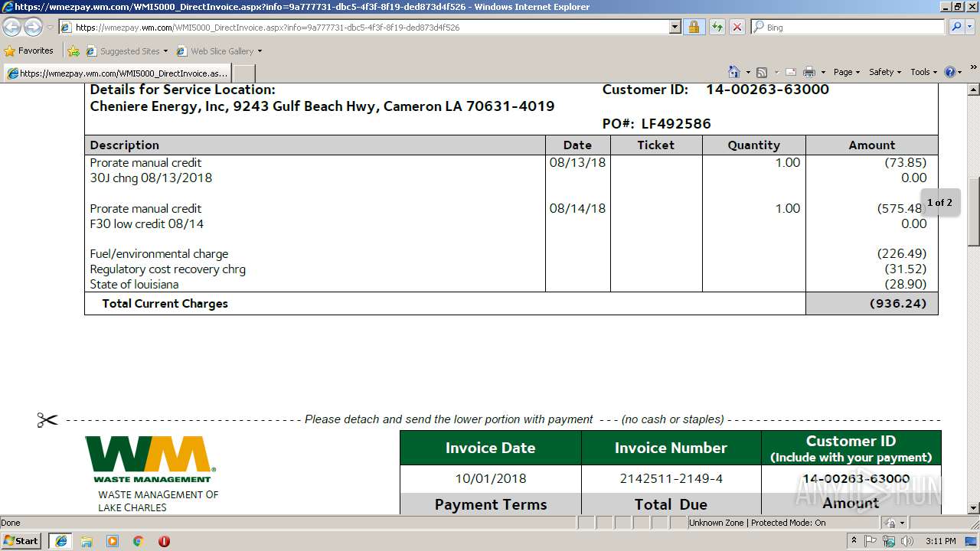Launch Windows Media Player from taskbar
This screenshot has height=551, width=980.
click(x=113, y=540)
